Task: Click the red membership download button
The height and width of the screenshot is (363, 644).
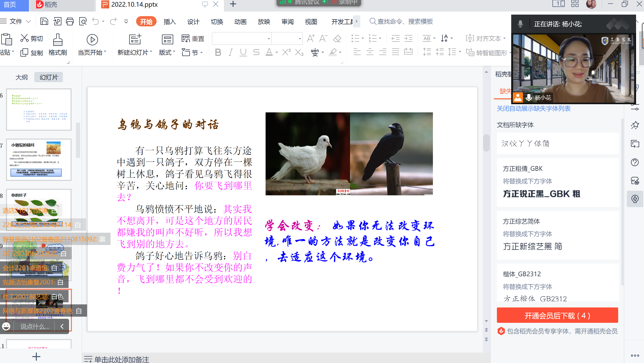Action: click(x=557, y=315)
